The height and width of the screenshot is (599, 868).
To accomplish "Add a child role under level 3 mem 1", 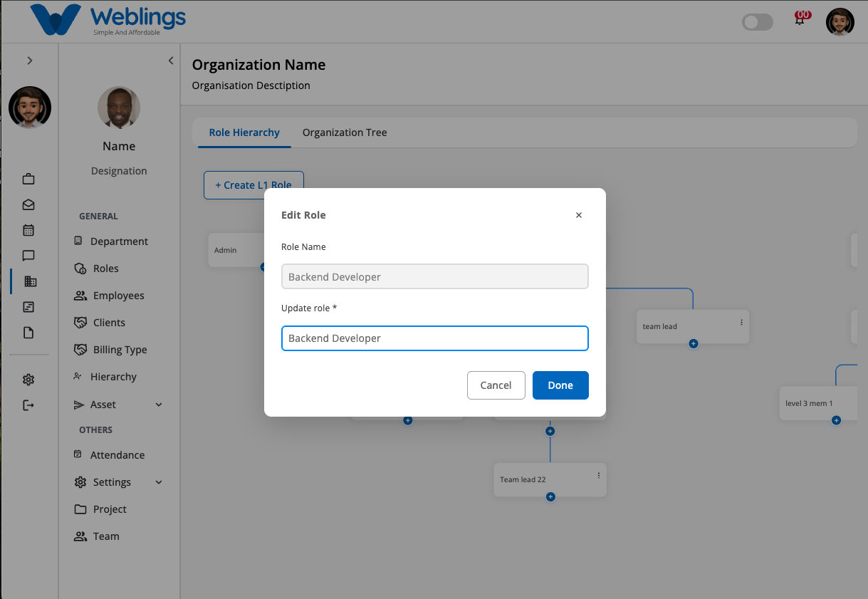I will [x=837, y=420].
